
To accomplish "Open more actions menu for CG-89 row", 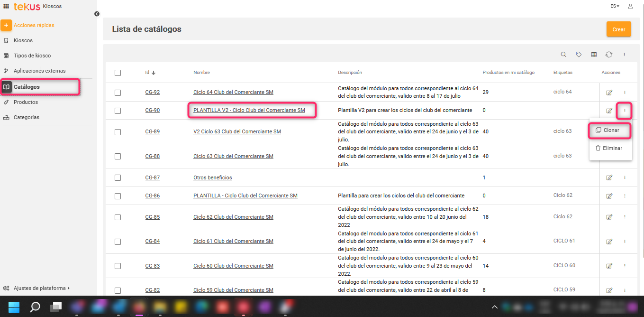I will (x=625, y=131).
